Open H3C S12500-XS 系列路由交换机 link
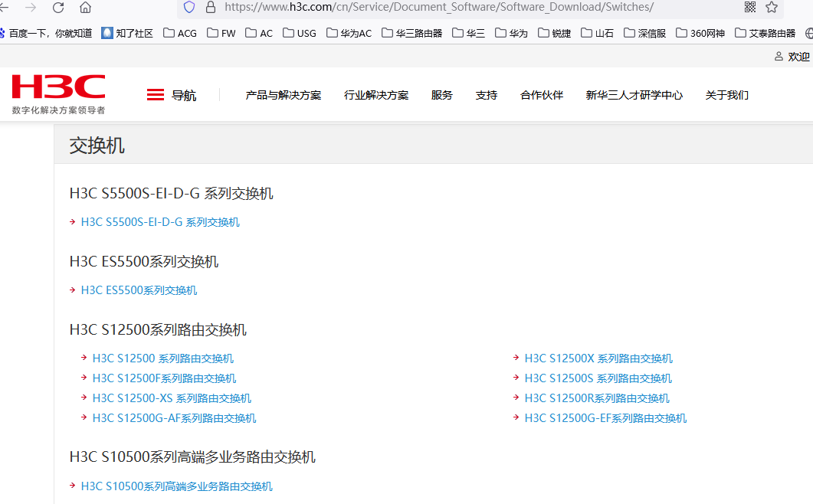This screenshot has width=813, height=504. (x=172, y=398)
